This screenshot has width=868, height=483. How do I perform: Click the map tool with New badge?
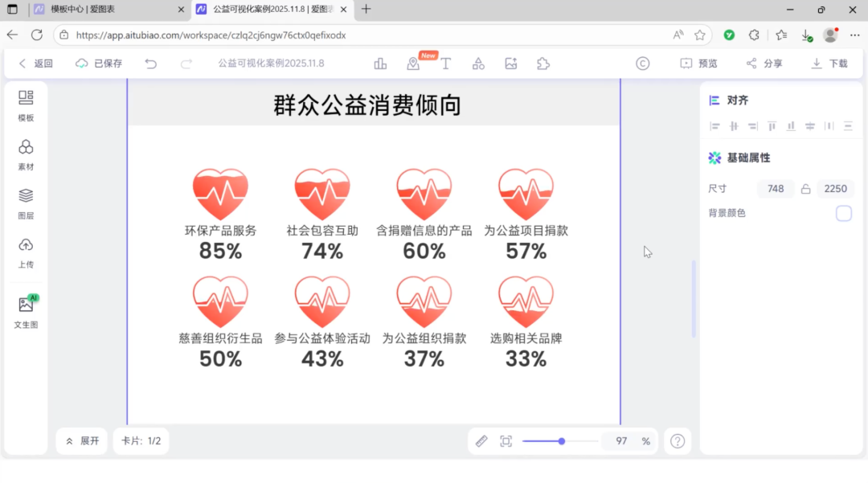pyautogui.click(x=413, y=63)
